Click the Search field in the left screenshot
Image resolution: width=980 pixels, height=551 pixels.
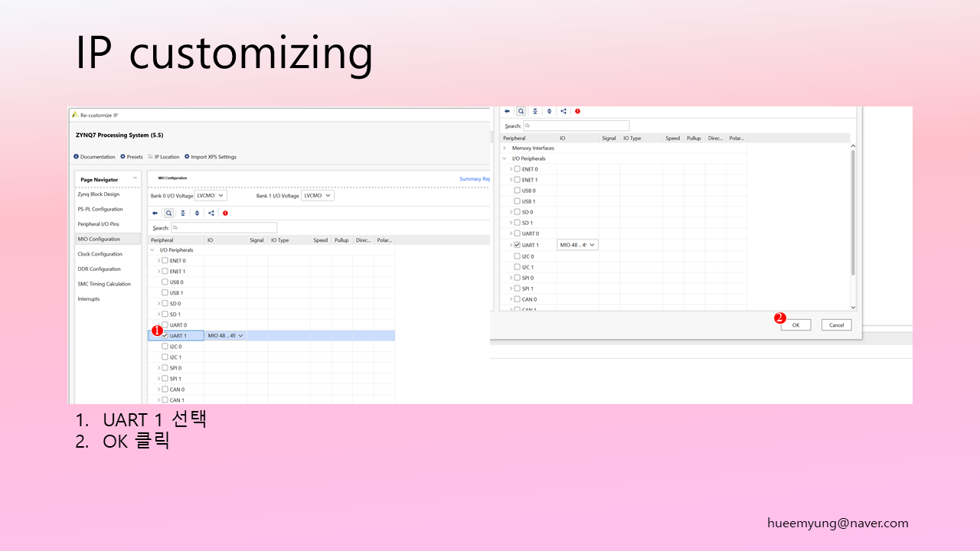point(224,228)
